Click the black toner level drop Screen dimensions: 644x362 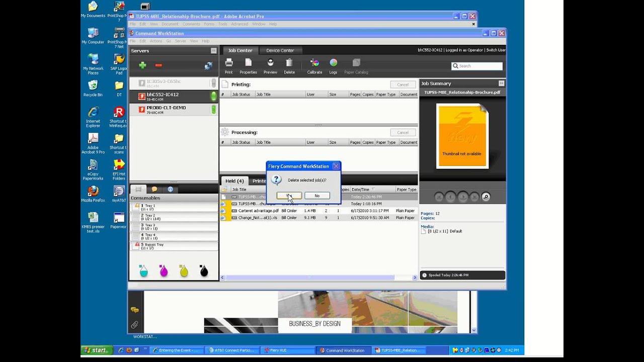(x=204, y=271)
